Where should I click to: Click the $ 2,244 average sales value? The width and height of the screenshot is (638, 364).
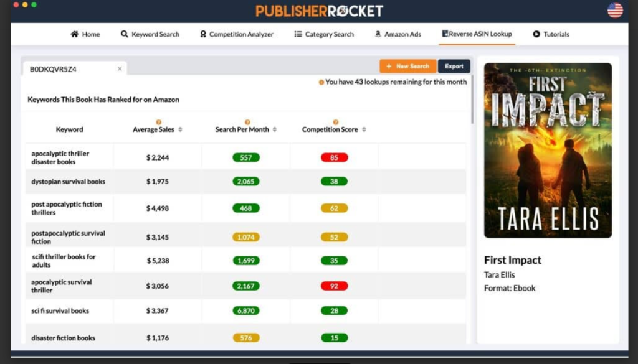(x=158, y=157)
